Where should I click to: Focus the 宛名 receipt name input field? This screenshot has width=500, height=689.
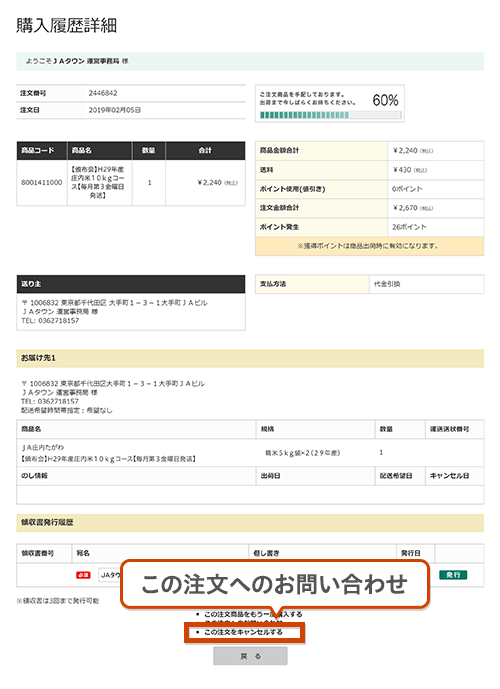[110, 575]
